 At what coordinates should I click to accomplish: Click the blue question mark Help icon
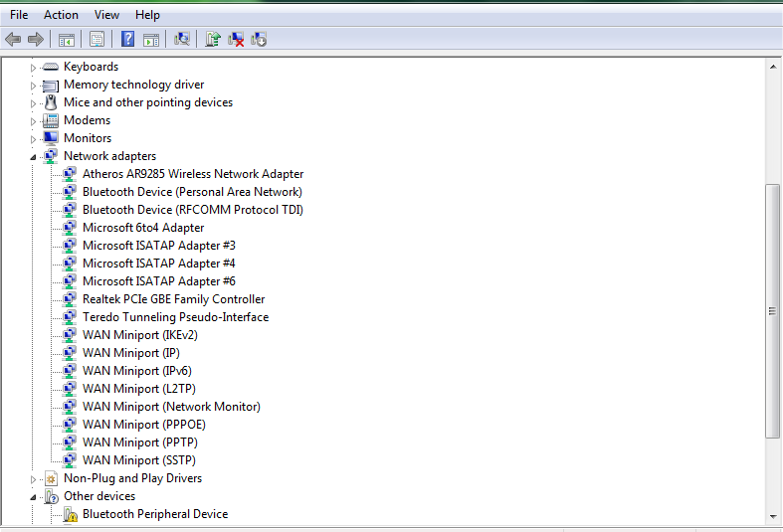[x=127, y=39]
